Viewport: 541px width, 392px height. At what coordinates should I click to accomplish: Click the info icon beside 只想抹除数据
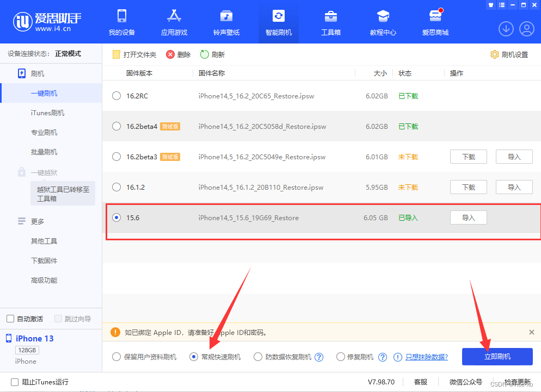click(397, 357)
